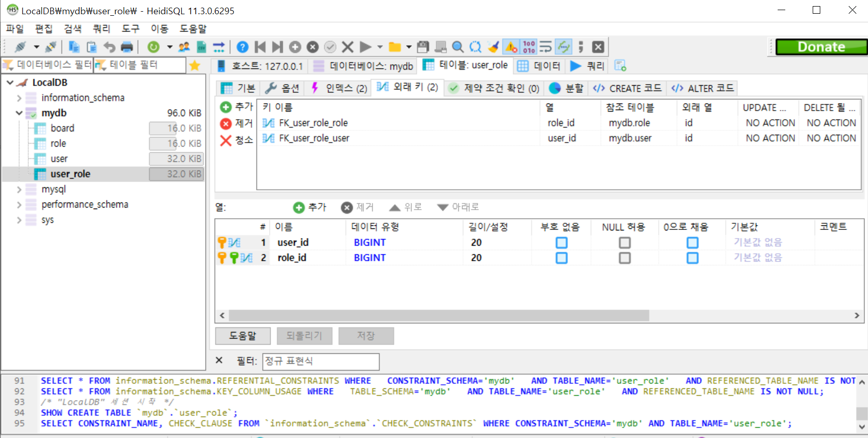Open the dropdown arrow beside connect icon
This screenshot has height=438, width=868.
37,47
